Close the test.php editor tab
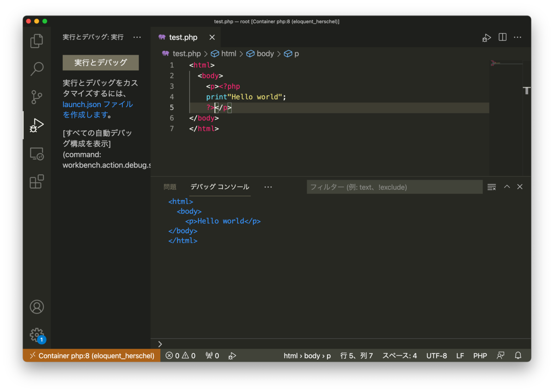The width and height of the screenshot is (554, 392). tap(212, 37)
